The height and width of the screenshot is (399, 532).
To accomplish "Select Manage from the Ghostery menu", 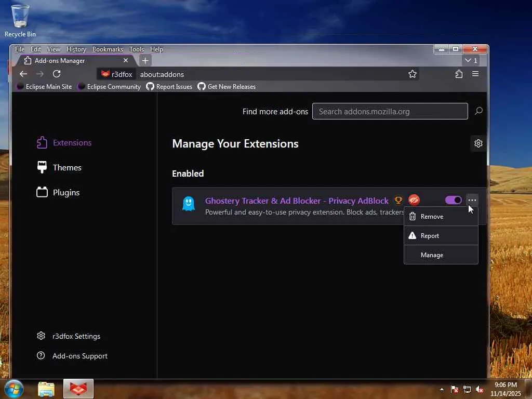I will 441,255.
